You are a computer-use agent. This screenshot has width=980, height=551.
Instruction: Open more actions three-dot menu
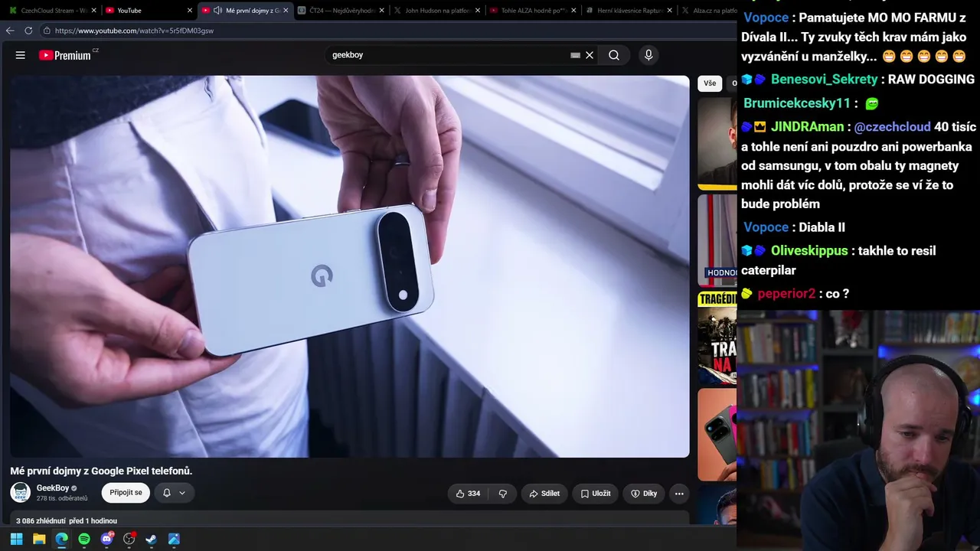[x=679, y=494]
